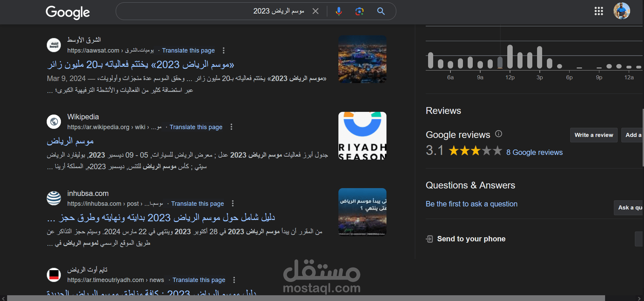Click the Ask a question button
The image size is (644, 301).
click(x=629, y=207)
